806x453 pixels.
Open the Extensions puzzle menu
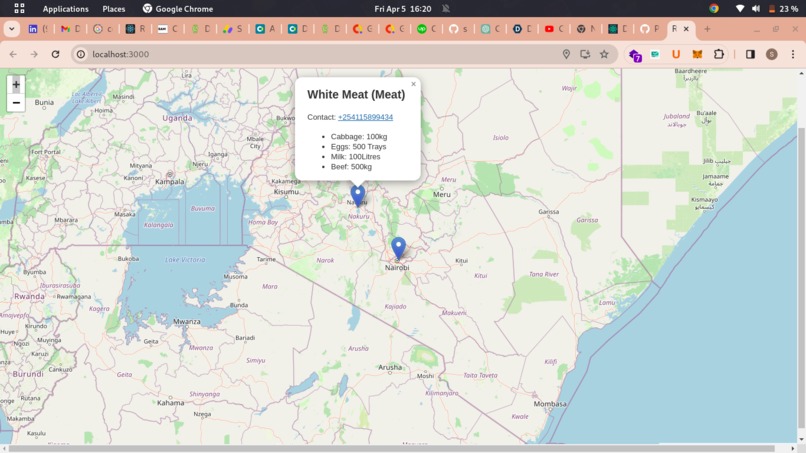pyautogui.click(x=719, y=54)
